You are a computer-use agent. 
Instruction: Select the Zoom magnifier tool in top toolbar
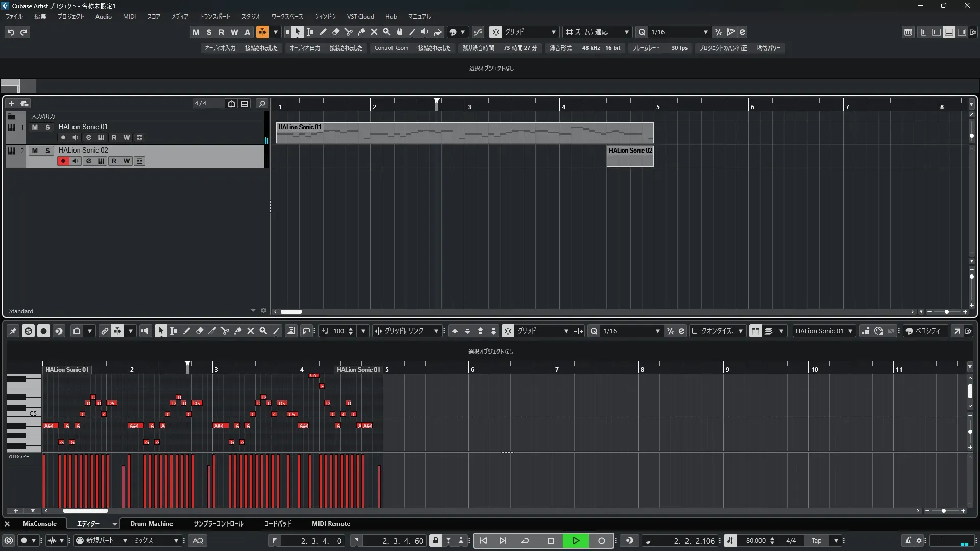[386, 32]
